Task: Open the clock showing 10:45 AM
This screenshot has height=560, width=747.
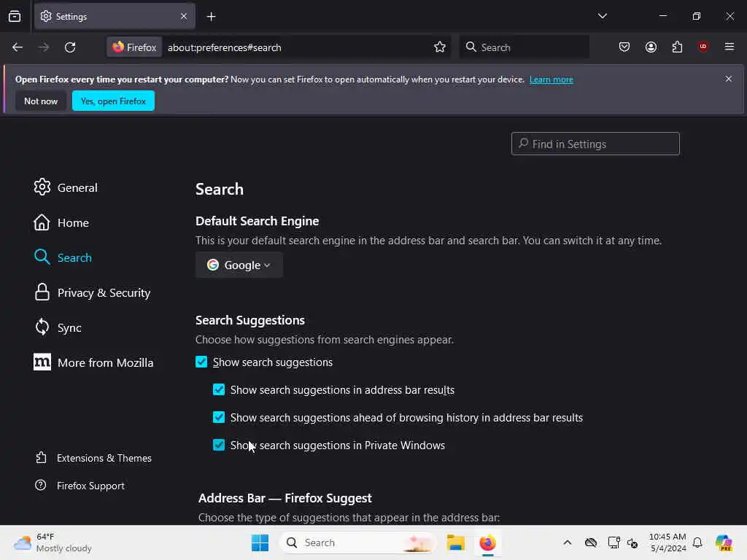Action: point(667,542)
